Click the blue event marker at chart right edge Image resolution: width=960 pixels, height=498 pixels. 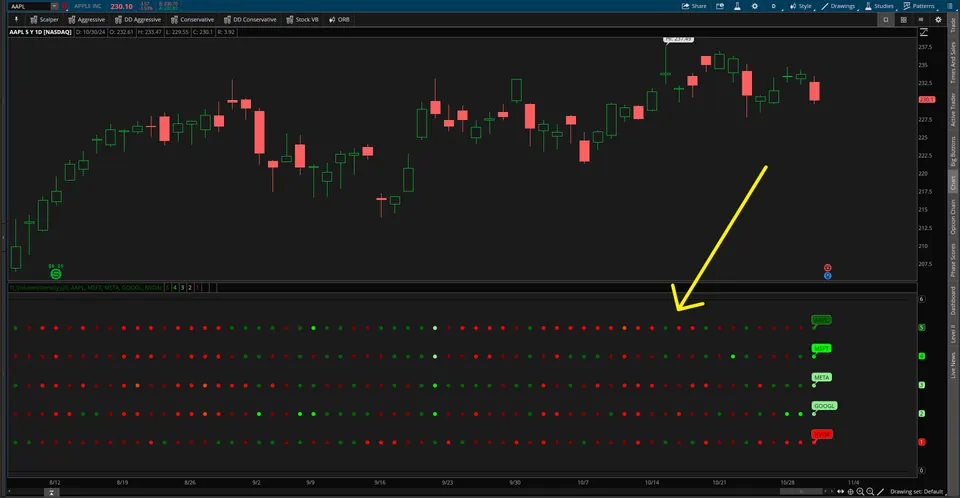pyautogui.click(x=828, y=276)
